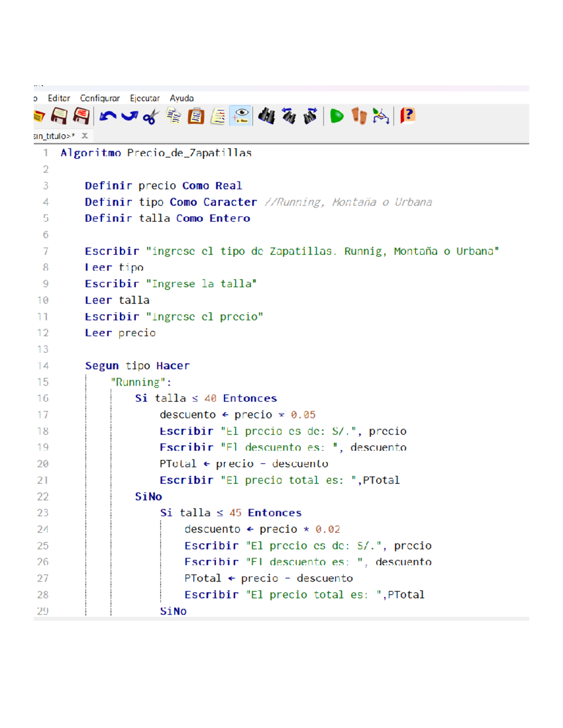Start step-by-step execution with the feet icon
Viewport: 563px width, 728px height.
click(x=359, y=116)
